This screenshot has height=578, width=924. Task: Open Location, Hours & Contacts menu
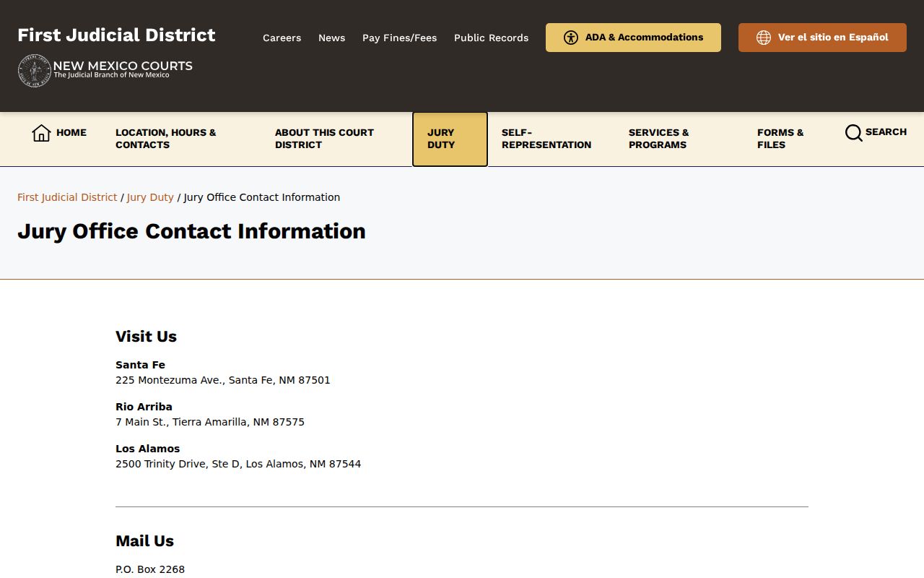pyautogui.click(x=166, y=139)
